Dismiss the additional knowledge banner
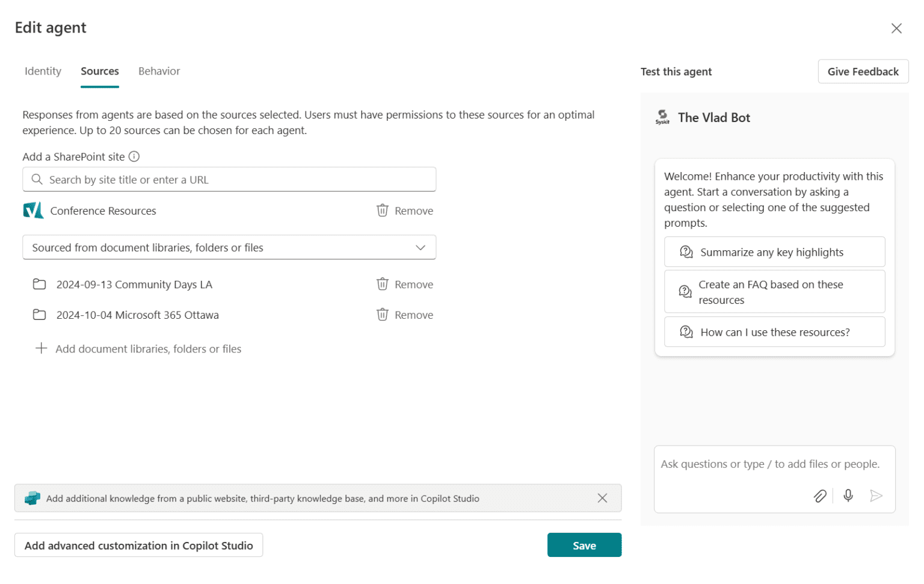This screenshot has width=924, height=584. click(x=602, y=498)
